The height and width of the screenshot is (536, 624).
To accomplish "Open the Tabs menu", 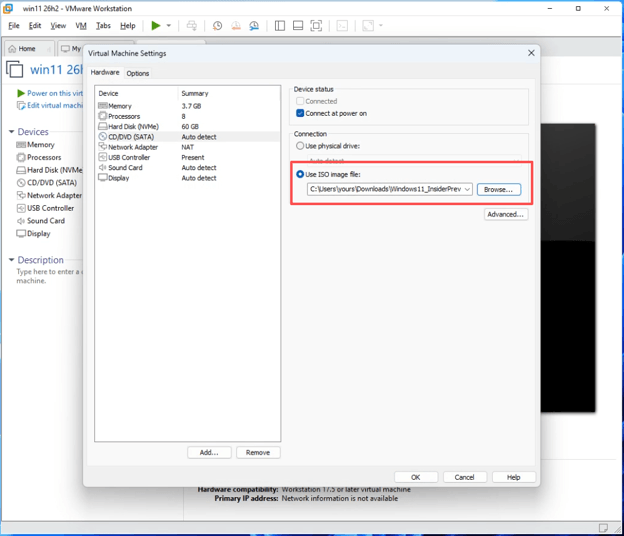I will [x=103, y=26].
